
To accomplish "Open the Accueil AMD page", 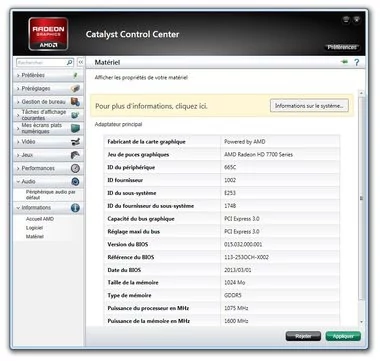I will [40, 219].
